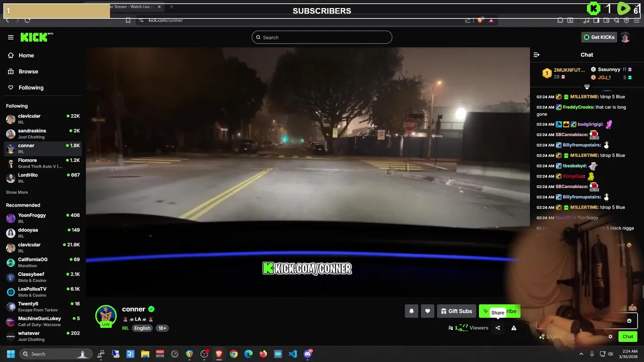Open LosPollosTV recommended channel

coord(43,292)
